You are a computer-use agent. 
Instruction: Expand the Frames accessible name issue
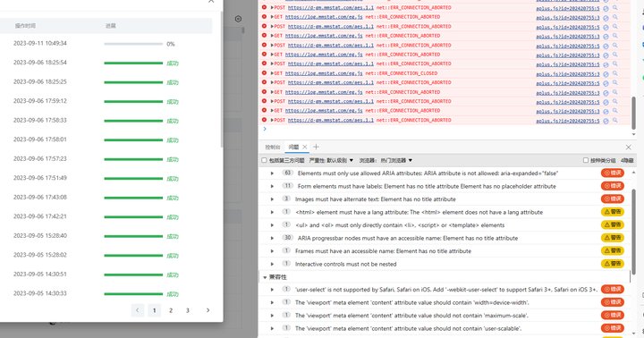(272, 251)
